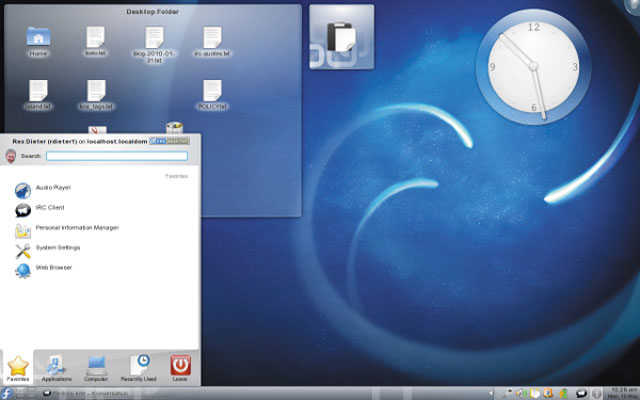Click the search tray icon
This screenshot has height=400, width=640.
(x=508, y=393)
